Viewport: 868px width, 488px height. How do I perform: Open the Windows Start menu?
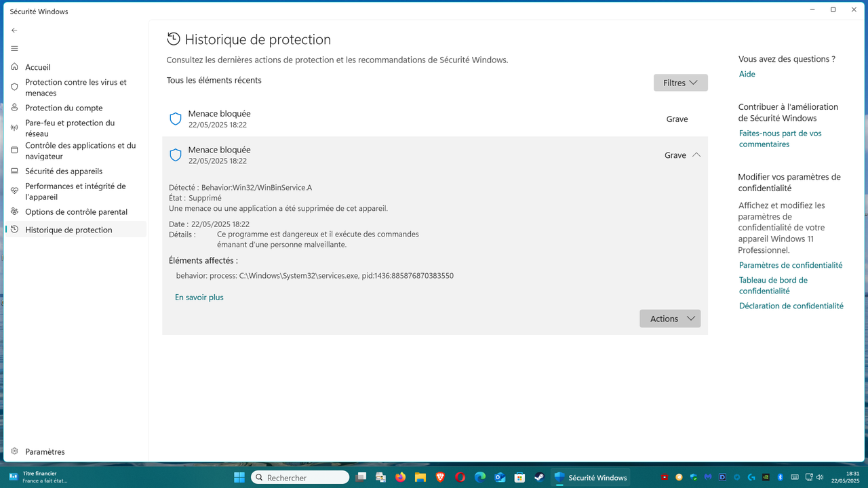click(x=239, y=477)
